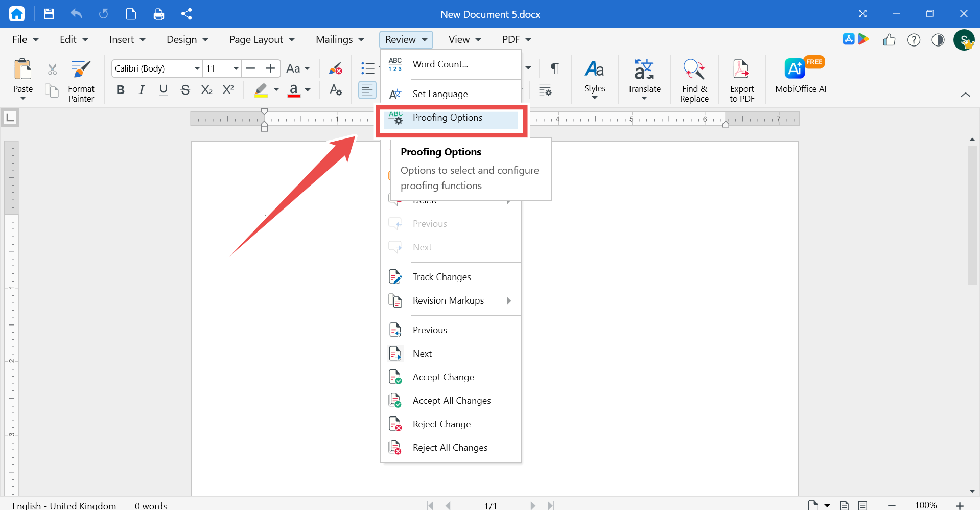Open the user account avatar
Screen dimensions: 980x510
964,40
